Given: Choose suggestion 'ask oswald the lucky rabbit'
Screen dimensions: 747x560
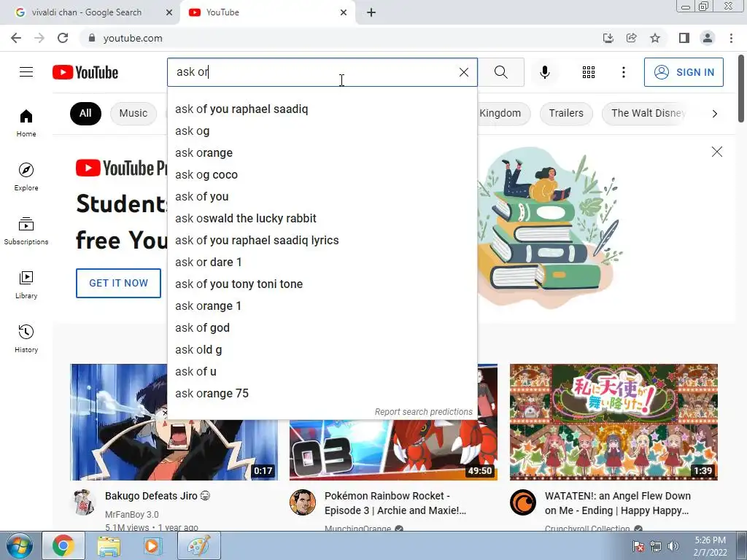Looking at the screenshot, I should pyautogui.click(x=322, y=219).
